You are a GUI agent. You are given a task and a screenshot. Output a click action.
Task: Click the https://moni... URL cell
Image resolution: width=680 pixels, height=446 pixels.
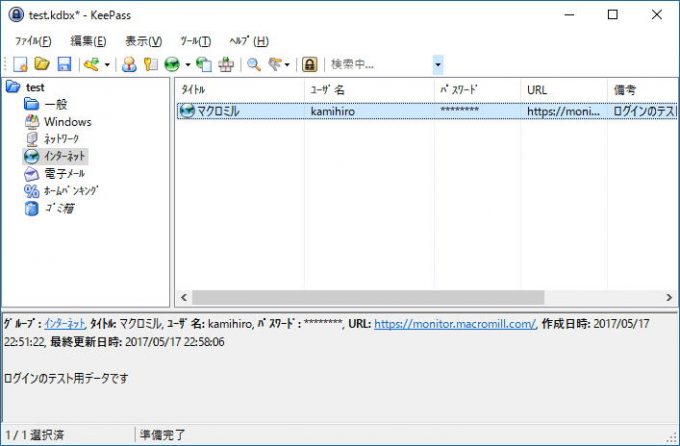563,112
